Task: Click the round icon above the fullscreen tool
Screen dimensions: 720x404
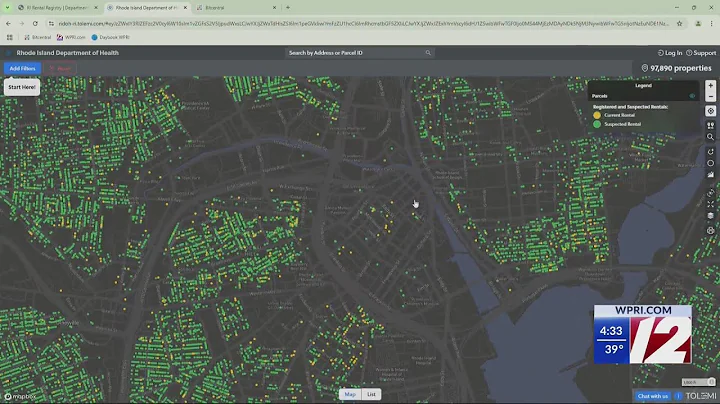Action: tap(710, 193)
